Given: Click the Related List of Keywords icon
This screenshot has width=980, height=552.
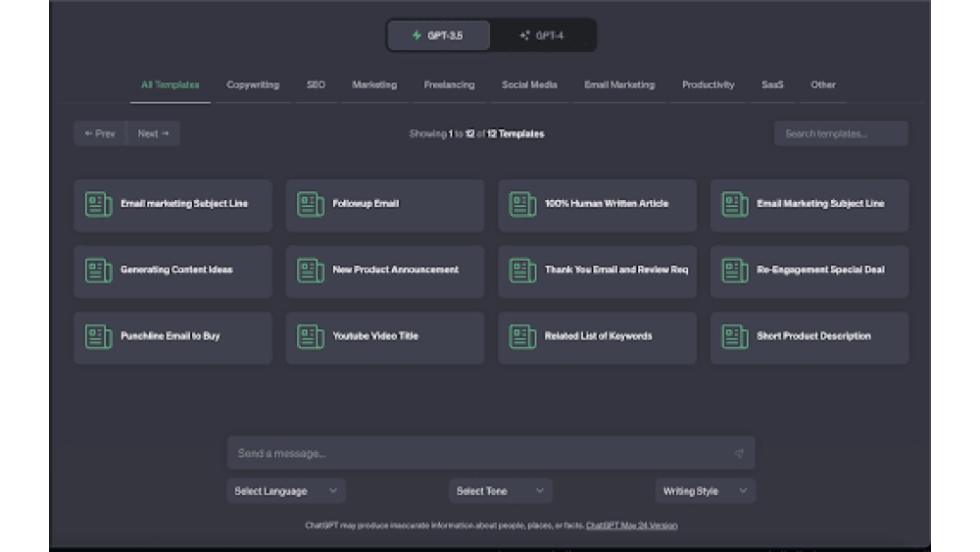Looking at the screenshot, I should [522, 337].
